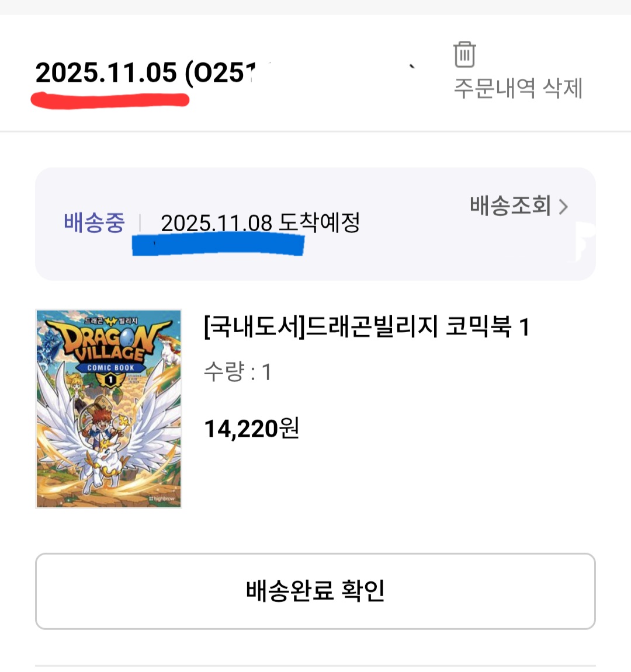
Task: Click the blue highlight under the arrival date
Action: click(218, 245)
